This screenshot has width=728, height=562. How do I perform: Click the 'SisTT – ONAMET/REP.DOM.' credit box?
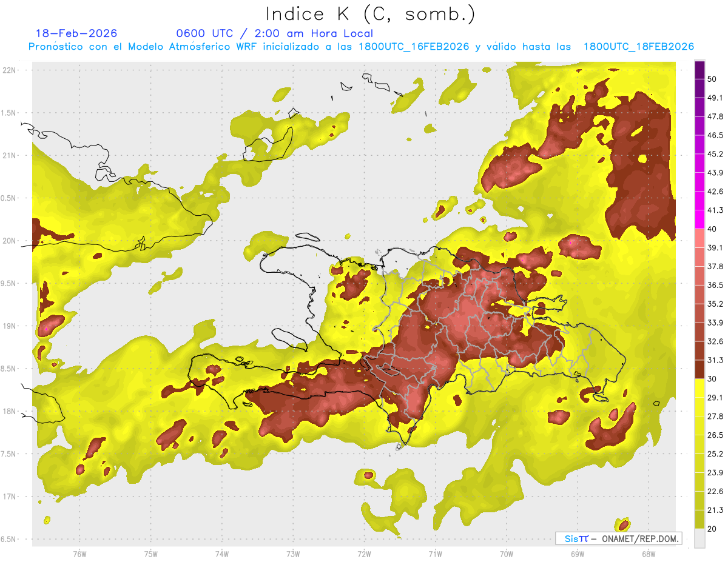point(618,538)
